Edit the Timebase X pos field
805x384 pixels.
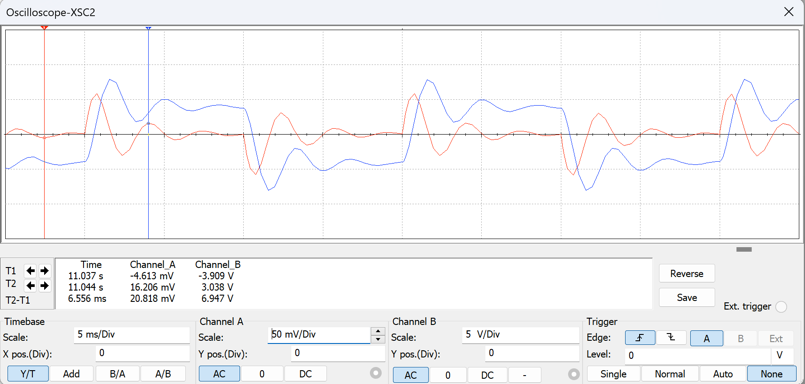coord(142,354)
